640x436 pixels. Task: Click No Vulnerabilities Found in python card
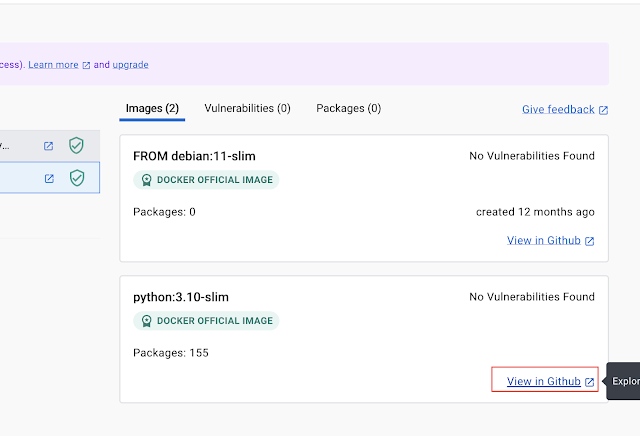(532, 297)
